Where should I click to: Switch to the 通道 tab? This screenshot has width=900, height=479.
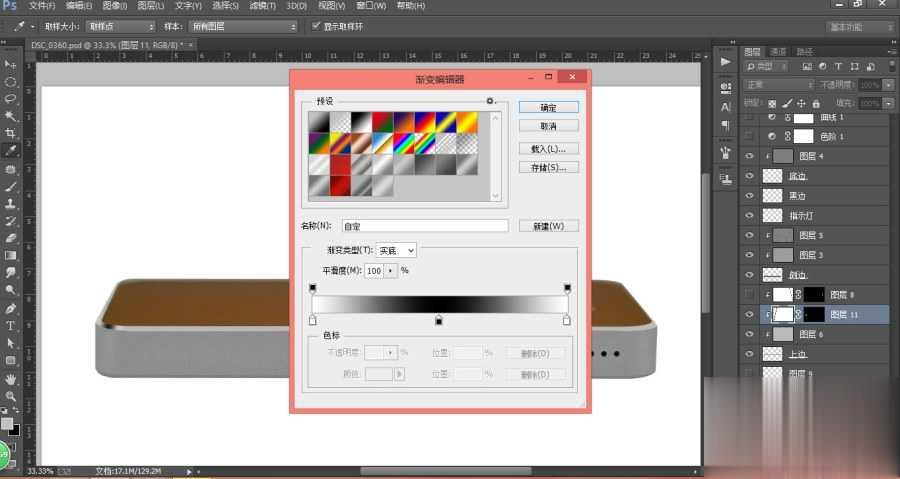[778, 51]
